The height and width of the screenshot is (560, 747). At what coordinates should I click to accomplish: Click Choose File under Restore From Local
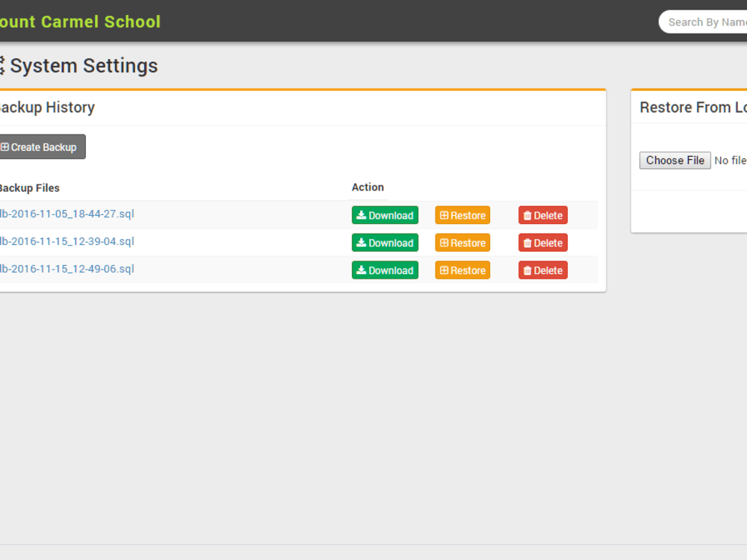click(x=675, y=160)
